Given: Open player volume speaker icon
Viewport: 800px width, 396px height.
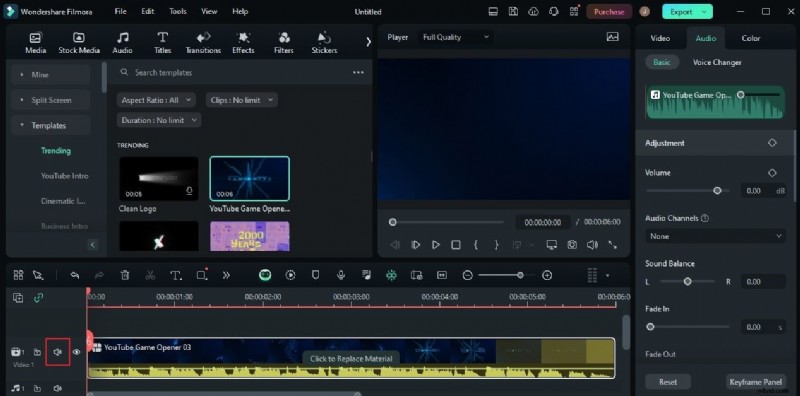Looking at the screenshot, I should [x=592, y=245].
